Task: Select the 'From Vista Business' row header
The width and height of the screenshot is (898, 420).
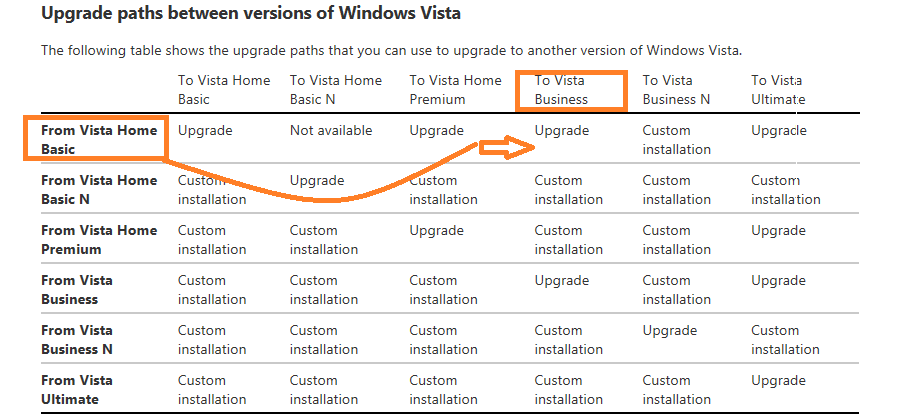Action: (x=77, y=290)
